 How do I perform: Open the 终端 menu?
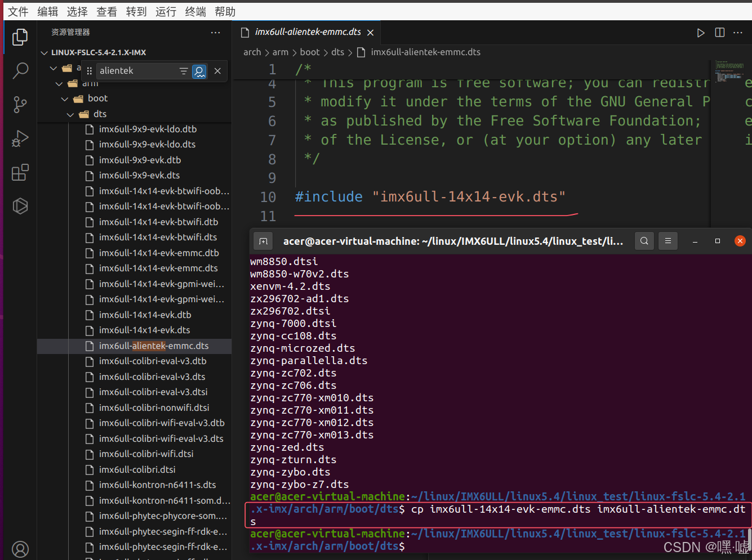click(195, 11)
